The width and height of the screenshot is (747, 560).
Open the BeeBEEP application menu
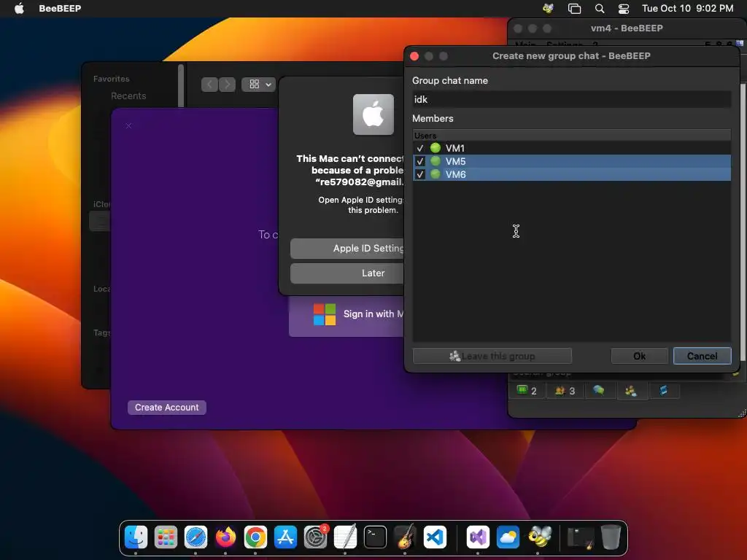60,8
